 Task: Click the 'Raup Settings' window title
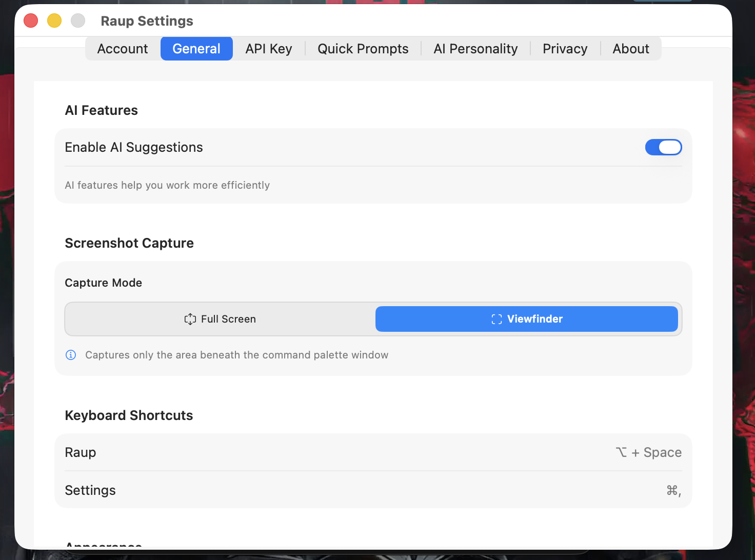(x=147, y=21)
